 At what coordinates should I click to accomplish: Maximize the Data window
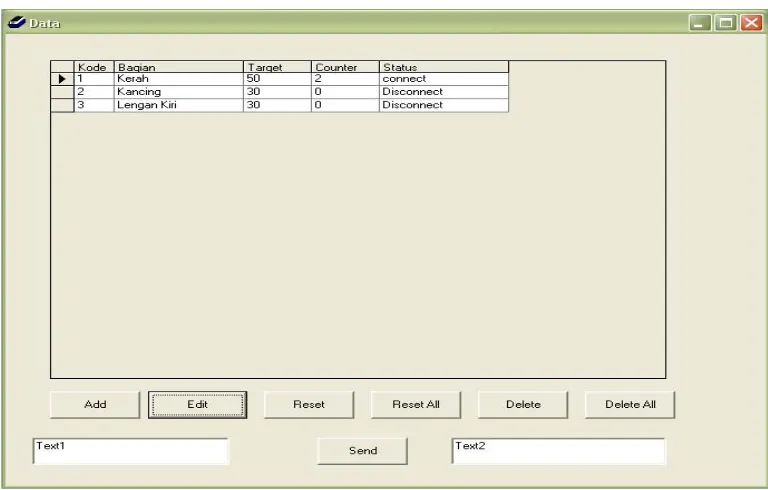tap(726, 23)
